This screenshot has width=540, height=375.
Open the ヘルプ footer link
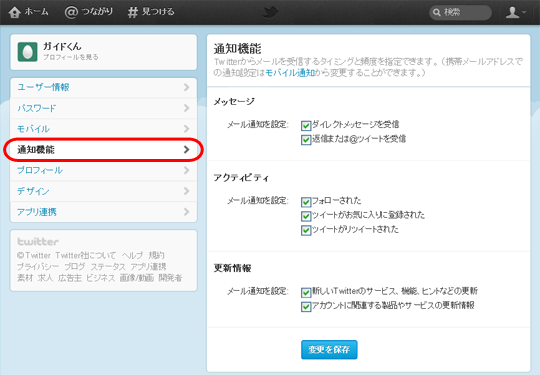click(132, 256)
